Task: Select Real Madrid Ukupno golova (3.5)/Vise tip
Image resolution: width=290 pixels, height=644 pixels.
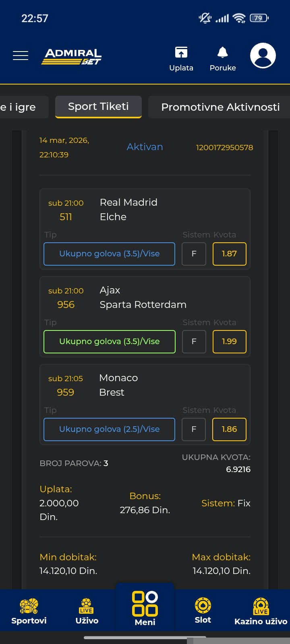Action: pyautogui.click(x=109, y=254)
